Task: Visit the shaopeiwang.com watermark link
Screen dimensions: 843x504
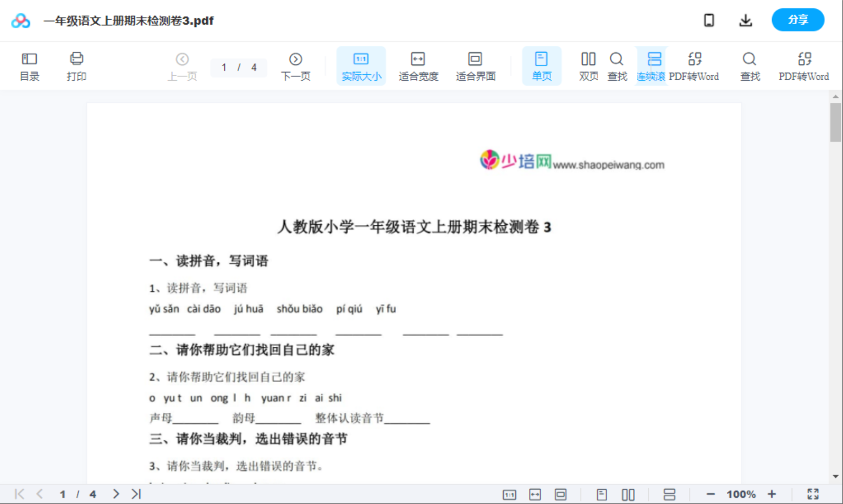Action: [609, 164]
